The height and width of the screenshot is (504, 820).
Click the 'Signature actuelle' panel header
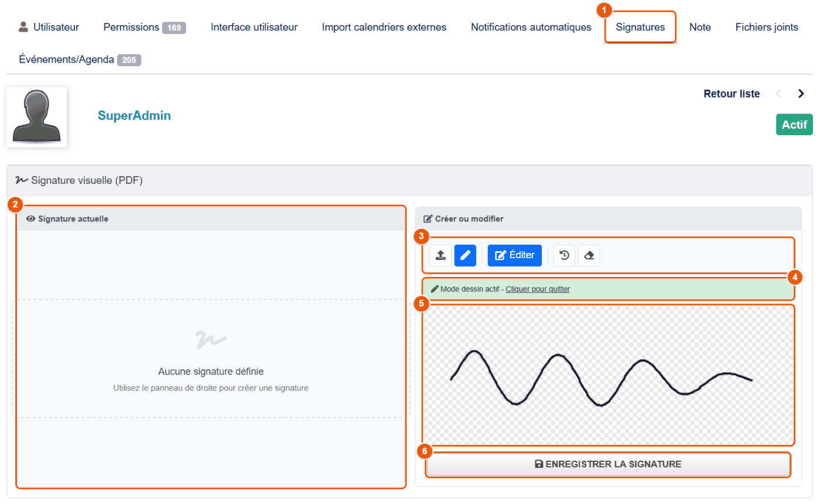pyautogui.click(x=211, y=219)
